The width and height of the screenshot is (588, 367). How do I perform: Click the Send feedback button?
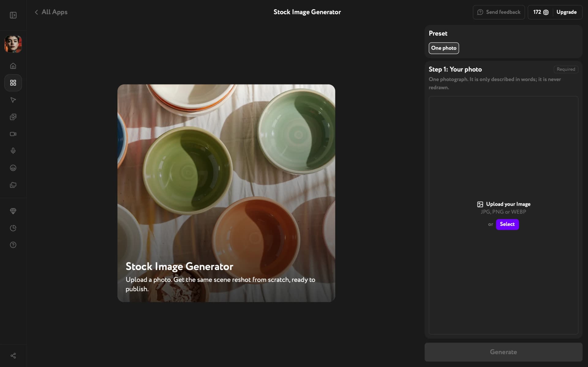499,12
